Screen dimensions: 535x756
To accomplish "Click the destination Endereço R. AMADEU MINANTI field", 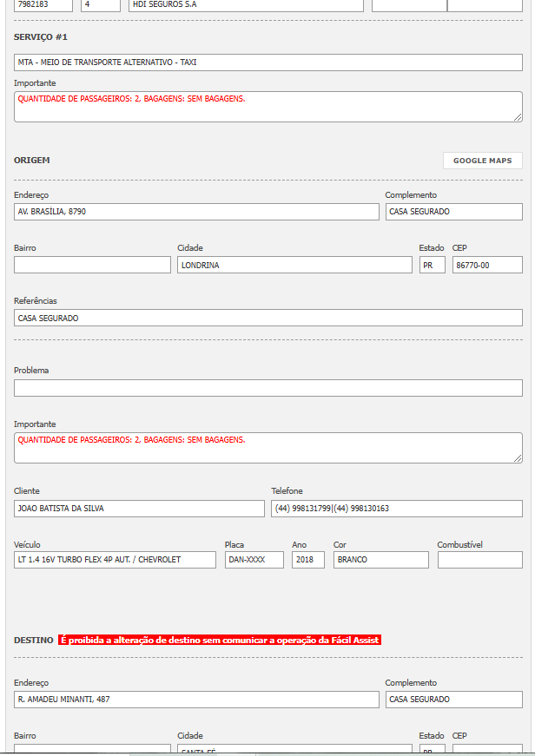I will coord(196,700).
